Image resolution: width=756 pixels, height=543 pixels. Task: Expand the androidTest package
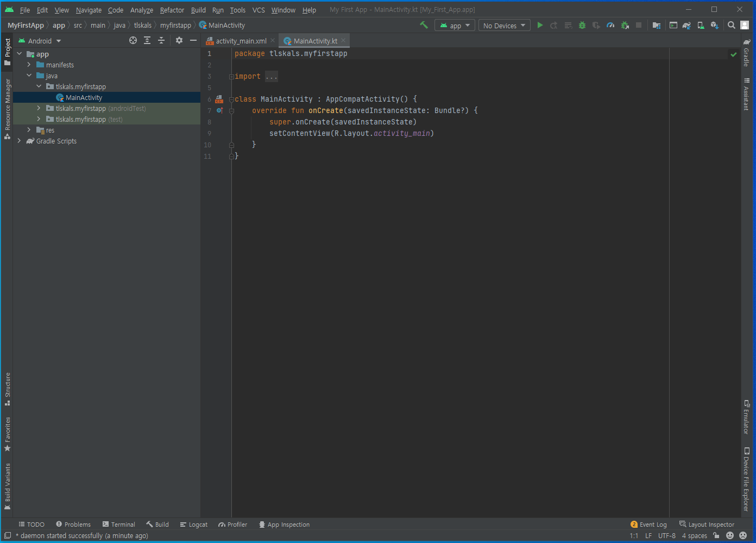tap(39, 108)
